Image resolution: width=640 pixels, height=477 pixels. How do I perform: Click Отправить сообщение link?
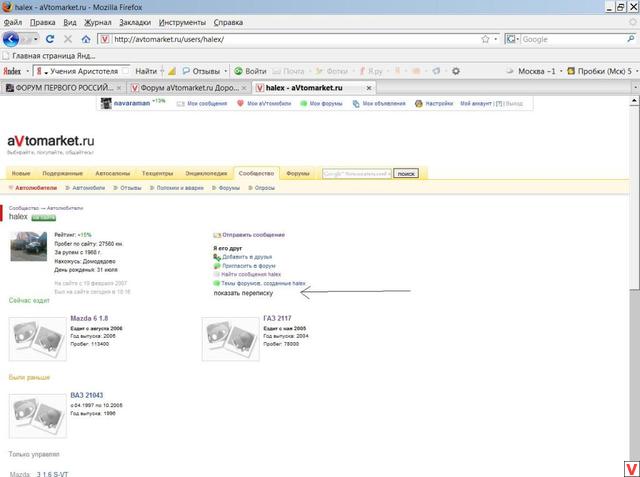[253, 235]
